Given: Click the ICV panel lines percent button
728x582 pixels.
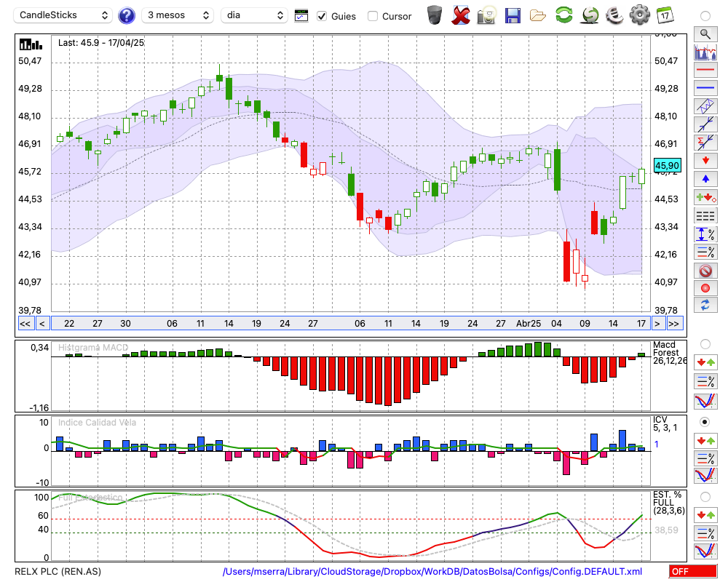Looking at the screenshot, I should point(705,458).
